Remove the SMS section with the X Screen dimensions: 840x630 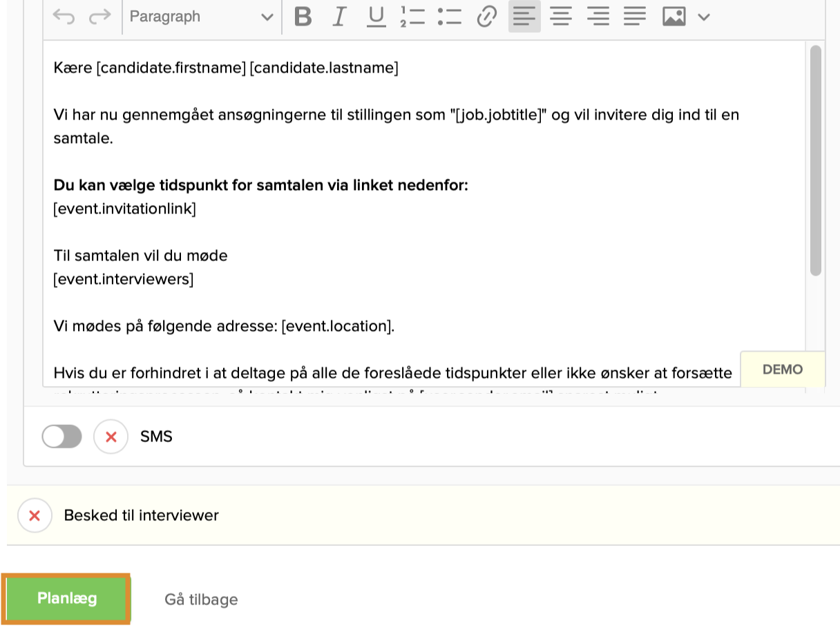click(111, 436)
